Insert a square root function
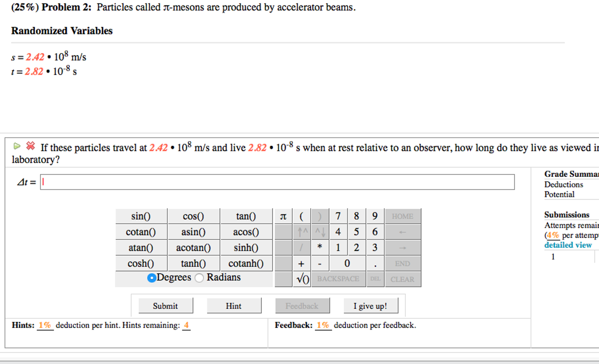 [302, 279]
